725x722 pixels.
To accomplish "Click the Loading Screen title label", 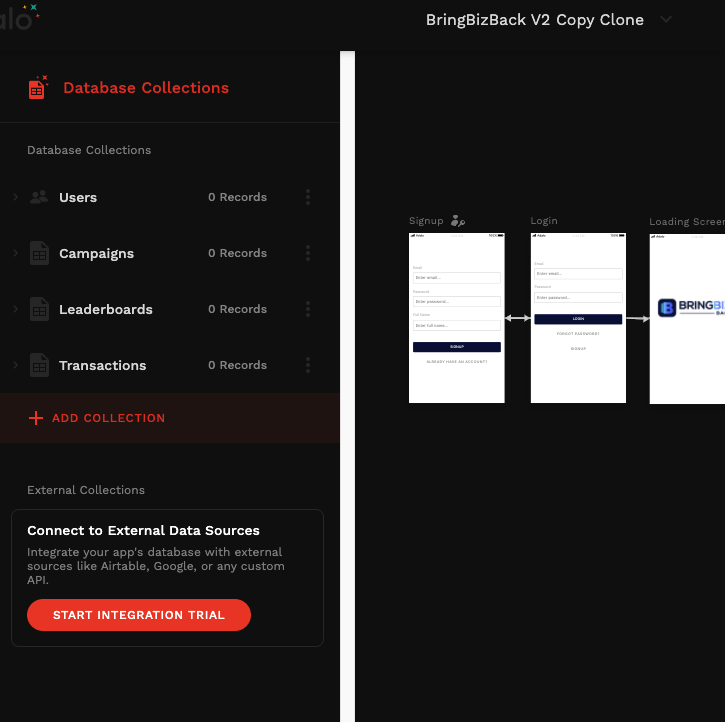I will (687, 222).
